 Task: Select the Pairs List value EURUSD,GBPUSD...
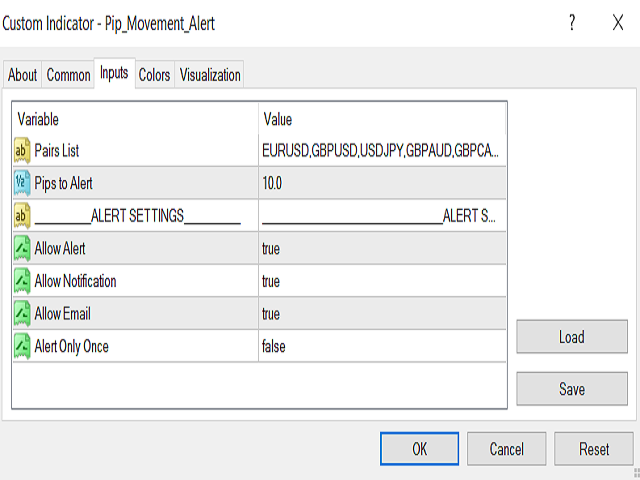pyautogui.click(x=382, y=151)
